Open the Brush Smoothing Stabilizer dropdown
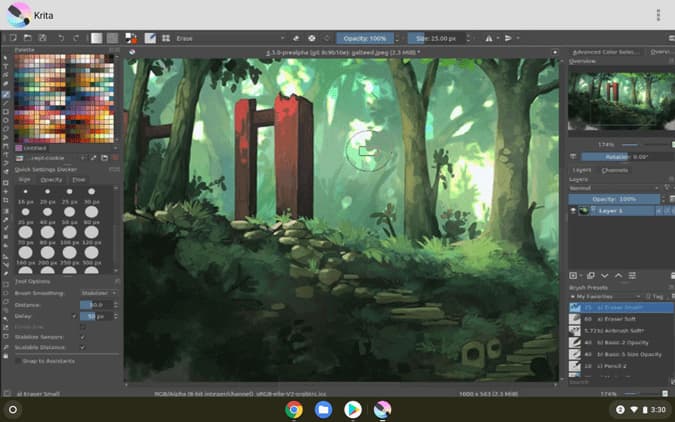The image size is (675, 422). click(x=99, y=293)
